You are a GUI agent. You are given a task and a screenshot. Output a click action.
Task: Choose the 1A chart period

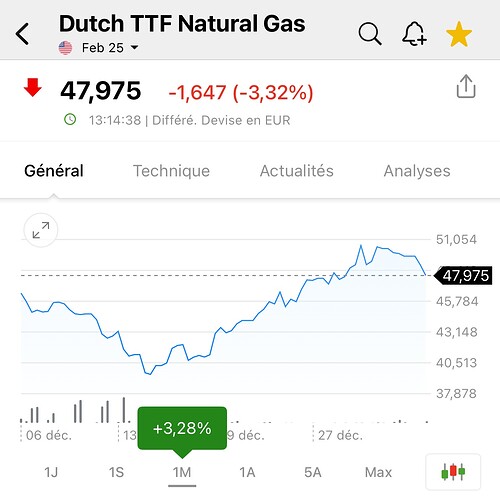pyautogui.click(x=247, y=472)
